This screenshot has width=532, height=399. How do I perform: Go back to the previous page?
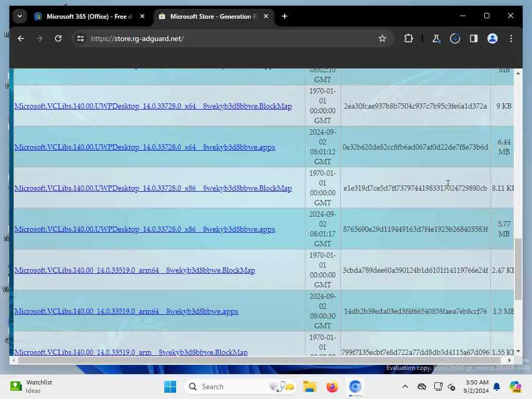pos(21,38)
